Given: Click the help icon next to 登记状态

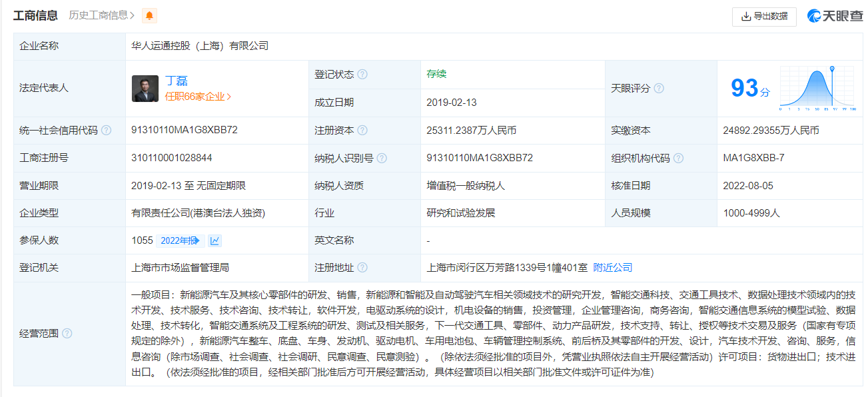Looking at the screenshot, I should (362, 75).
